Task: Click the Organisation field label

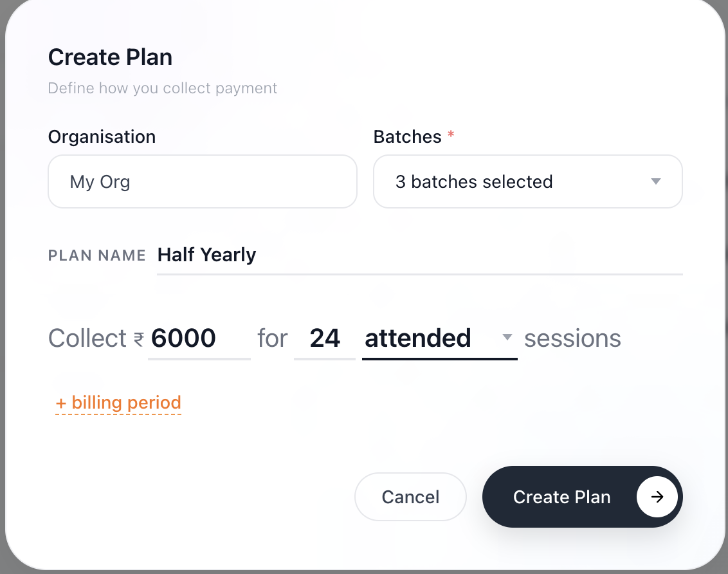Action: (102, 137)
